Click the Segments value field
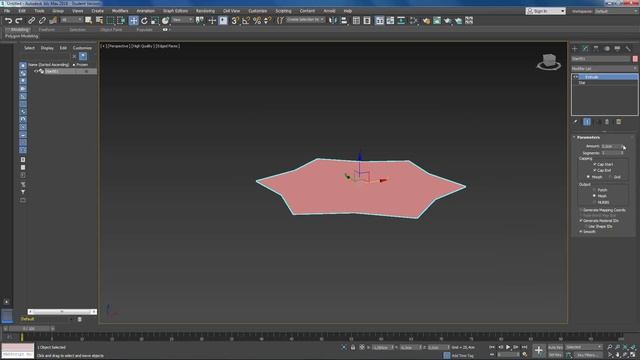This screenshot has width=640, height=360. coord(611,153)
